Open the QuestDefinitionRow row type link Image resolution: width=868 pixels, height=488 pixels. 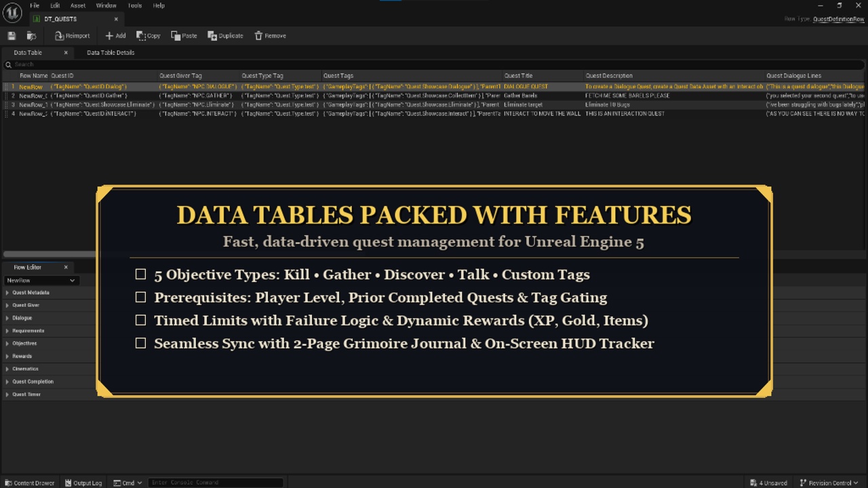(x=838, y=19)
